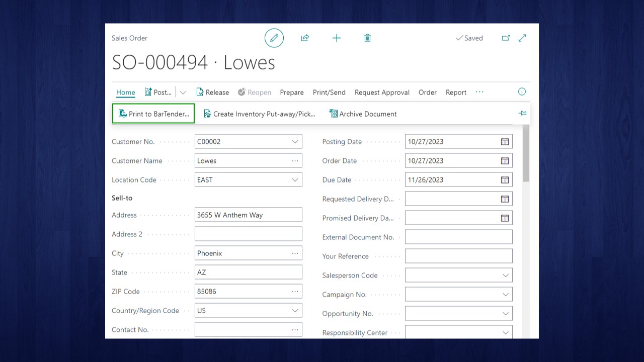
Task: Click the empty Address 2 field
Action: pyautogui.click(x=249, y=234)
